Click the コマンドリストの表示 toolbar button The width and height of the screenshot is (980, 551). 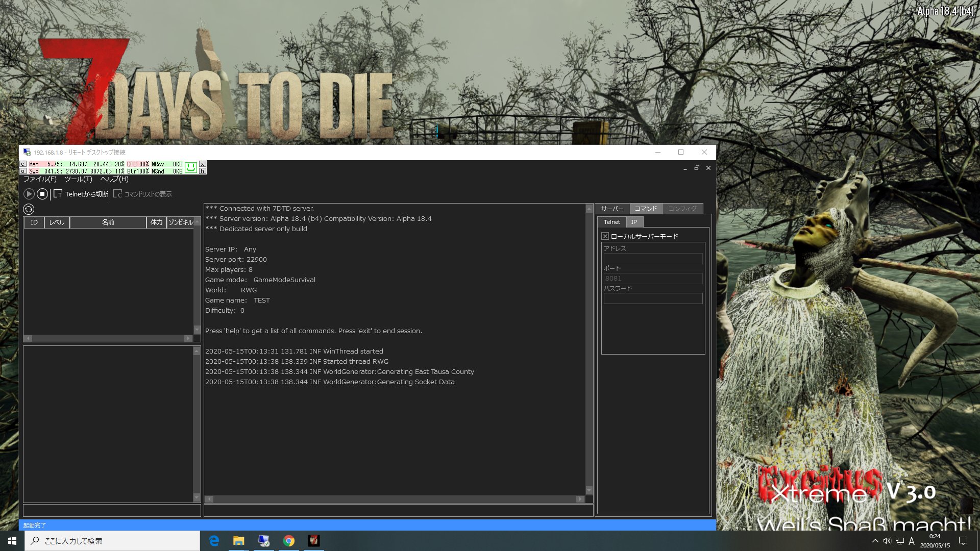[x=142, y=194]
